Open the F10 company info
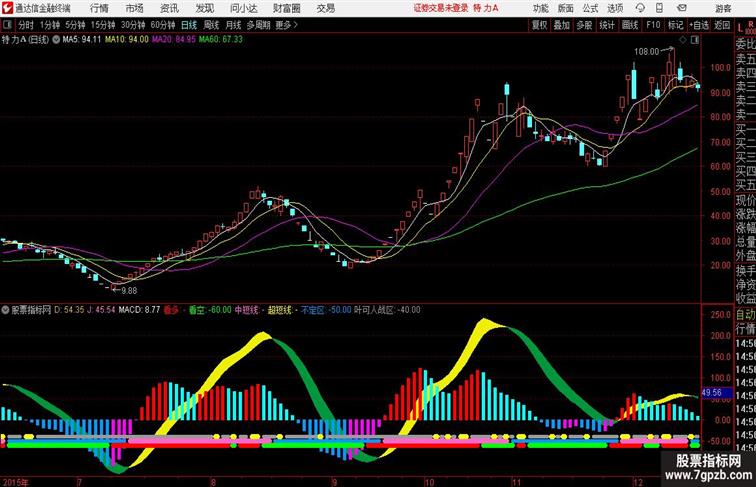This screenshot has height=487, width=756. 653,25
